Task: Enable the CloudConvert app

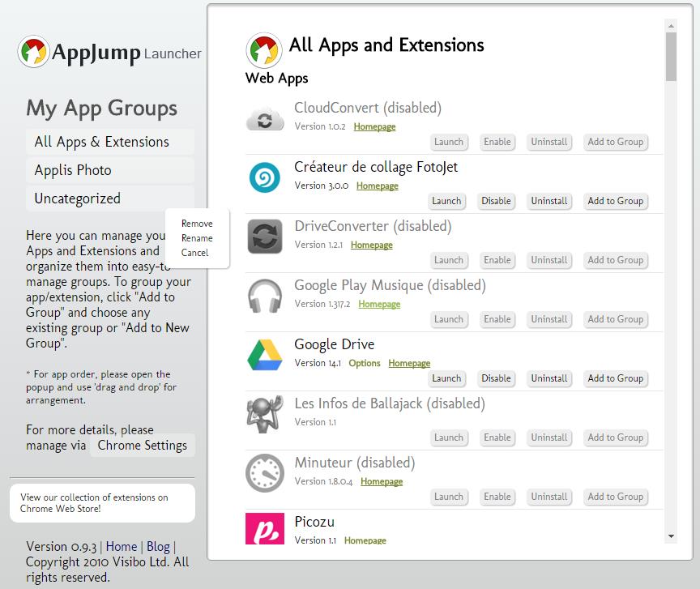Action: 497,142
